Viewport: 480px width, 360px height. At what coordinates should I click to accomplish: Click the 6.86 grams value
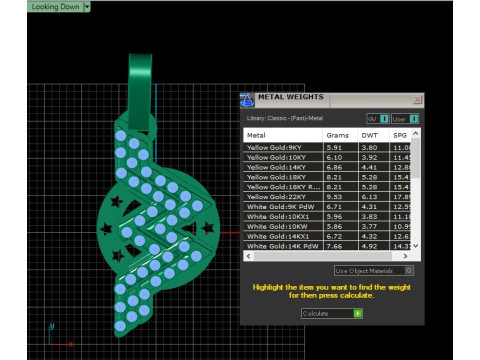point(334,167)
